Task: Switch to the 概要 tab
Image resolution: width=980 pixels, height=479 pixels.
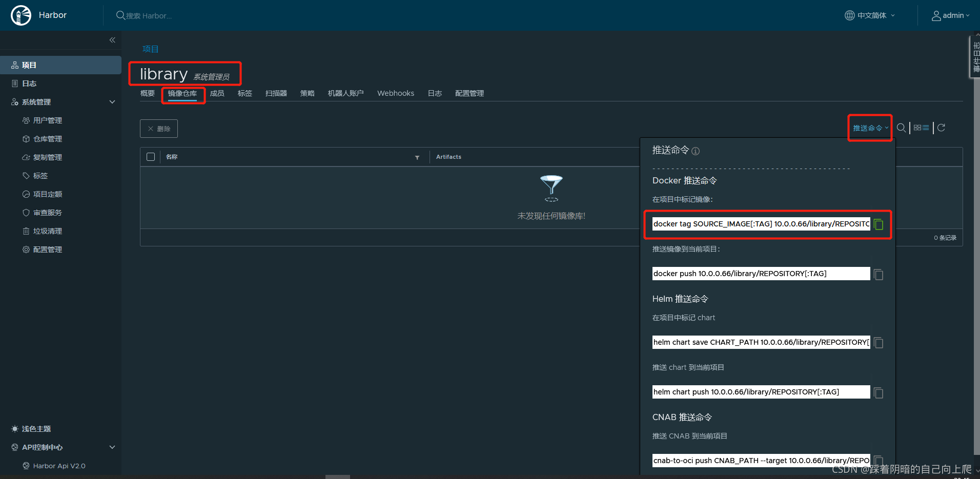Action: tap(148, 93)
